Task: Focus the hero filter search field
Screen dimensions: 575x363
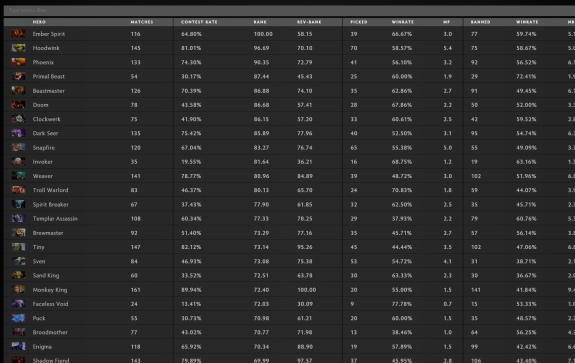Action: 289,10
